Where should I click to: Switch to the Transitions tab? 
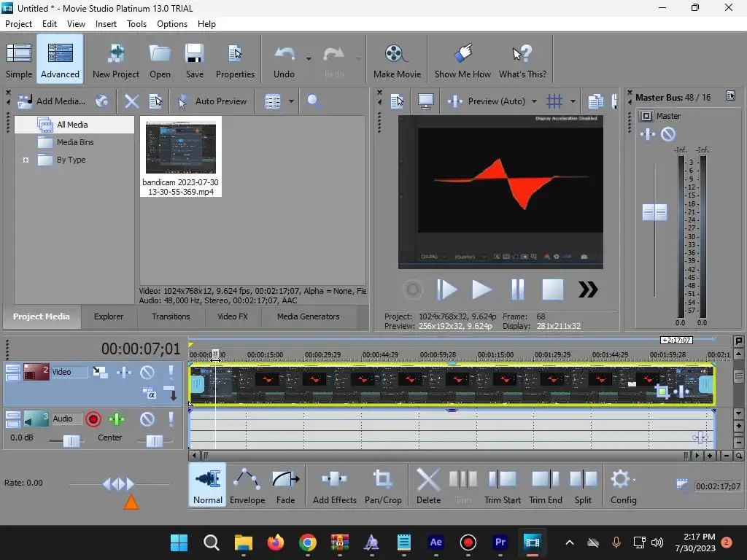coord(171,316)
